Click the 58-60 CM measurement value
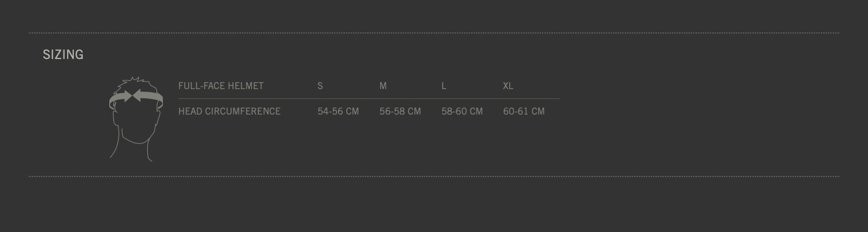The height and width of the screenshot is (232, 868). click(462, 111)
